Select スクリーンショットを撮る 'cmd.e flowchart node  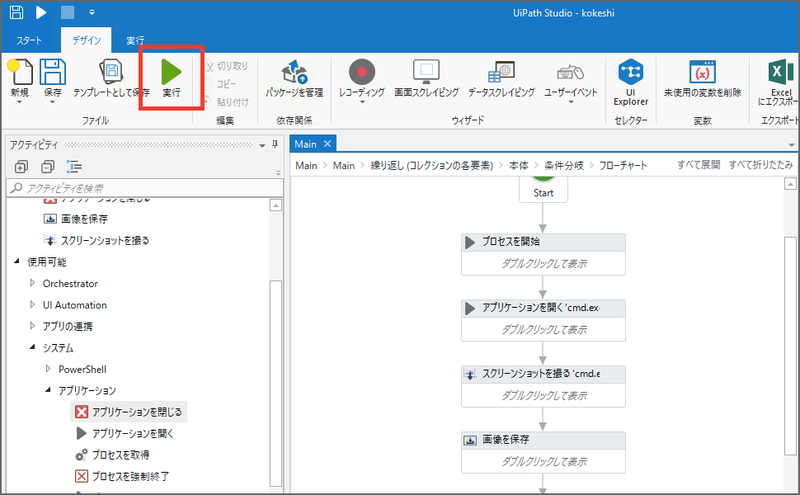543,386
